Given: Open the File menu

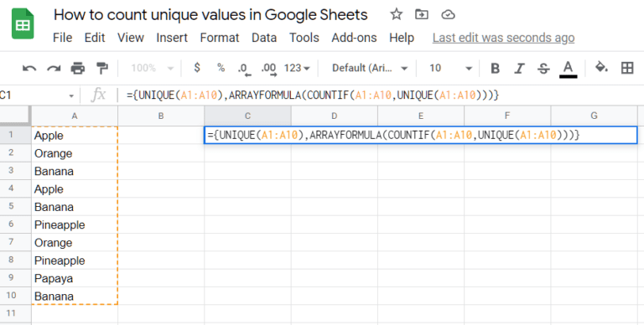Looking at the screenshot, I should [x=62, y=38].
